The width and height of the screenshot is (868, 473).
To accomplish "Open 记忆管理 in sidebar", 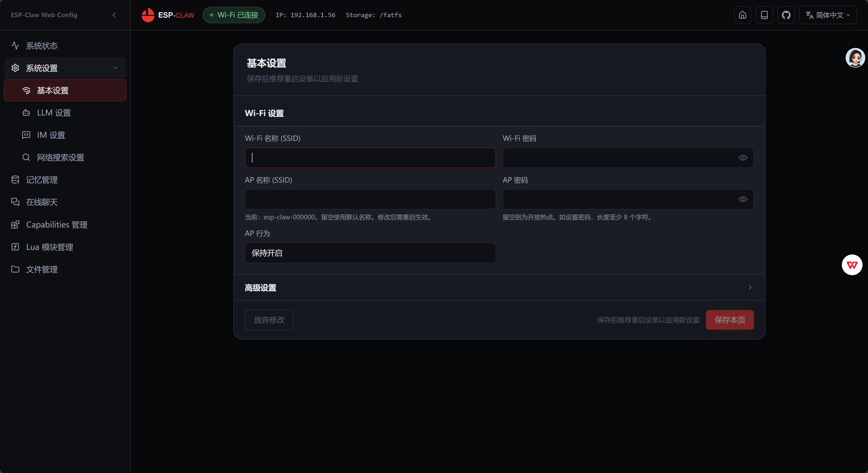I will 65,180.
